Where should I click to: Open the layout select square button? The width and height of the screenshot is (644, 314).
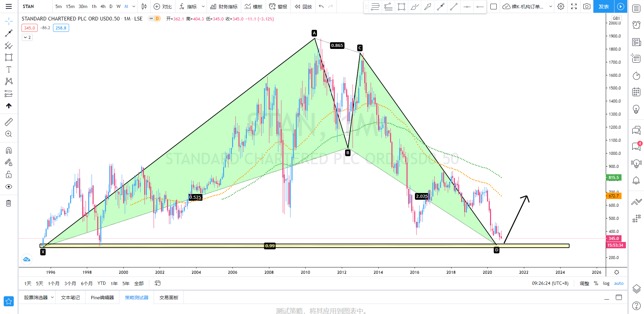click(493, 6)
